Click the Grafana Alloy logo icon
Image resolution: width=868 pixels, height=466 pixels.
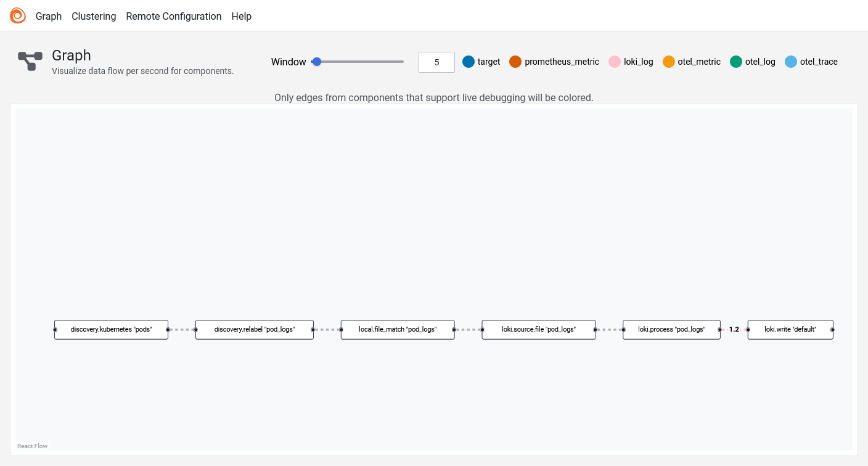pos(18,16)
